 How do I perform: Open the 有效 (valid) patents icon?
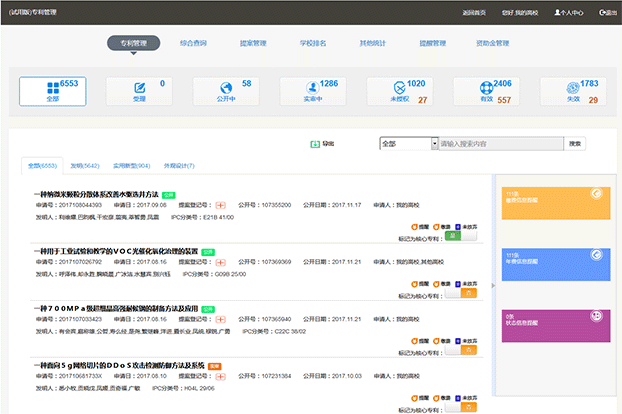[485, 88]
